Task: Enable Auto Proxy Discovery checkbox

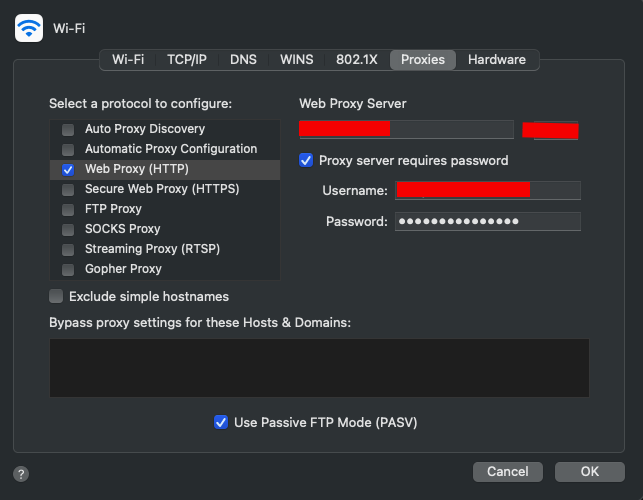Action: click(x=68, y=129)
